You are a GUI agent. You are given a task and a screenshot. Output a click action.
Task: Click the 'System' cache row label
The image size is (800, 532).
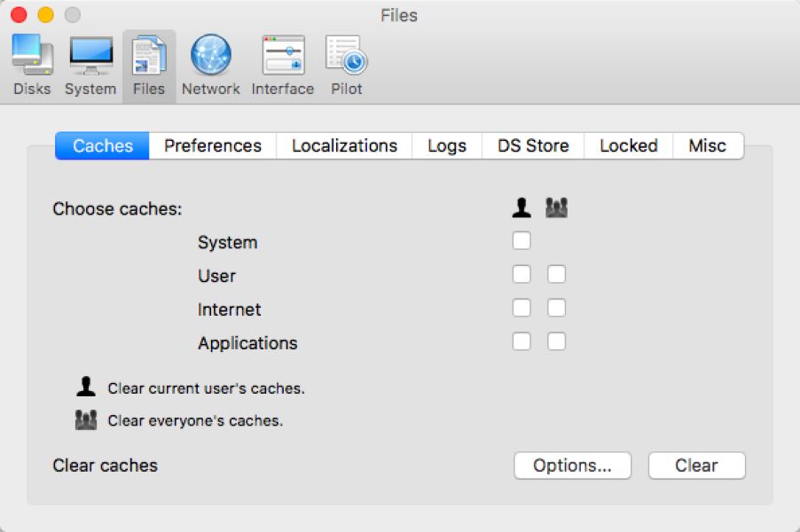pyautogui.click(x=228, y=243)
